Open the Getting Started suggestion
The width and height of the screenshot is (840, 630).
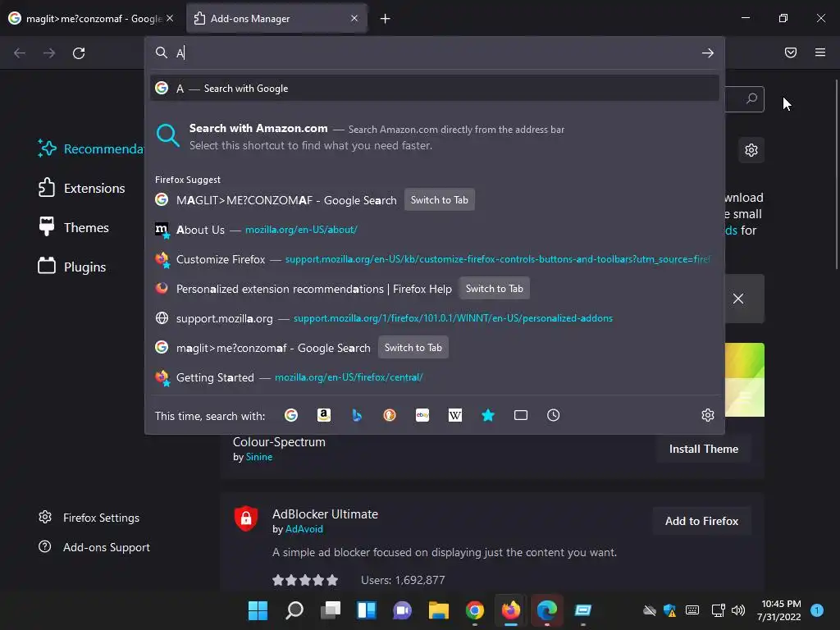(x=435, y=377)
